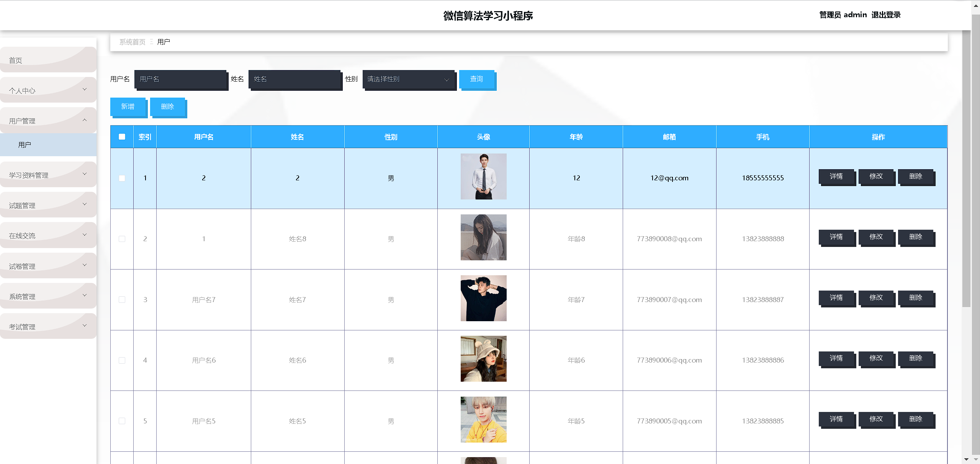Open 详情 for the 12@qq.com row
This screenshot has width=980, height=464.
(x=836, y=176)
